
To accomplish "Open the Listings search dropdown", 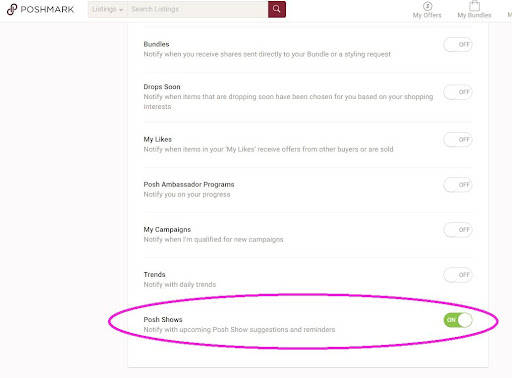I will (x=107, y=9).
